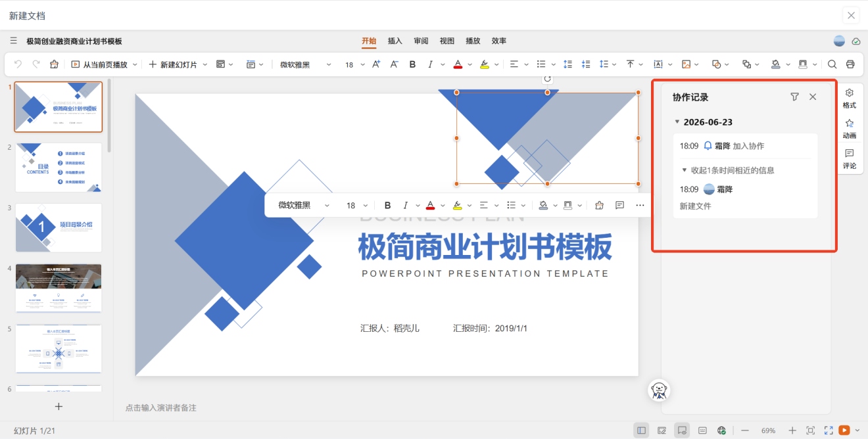Viewport: 868px width, 439px height.
Task: Click 从当前页播放 to start the slideshow
Action: point(101,64)
